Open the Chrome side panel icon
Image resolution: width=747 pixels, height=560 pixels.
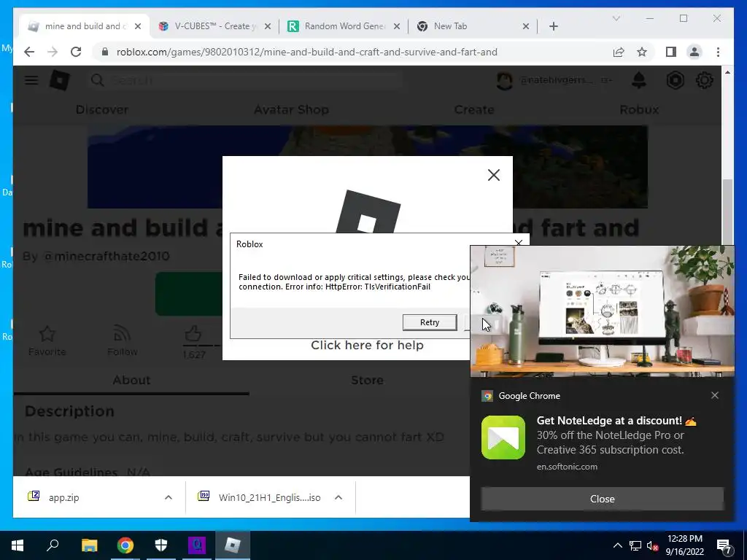671,52
